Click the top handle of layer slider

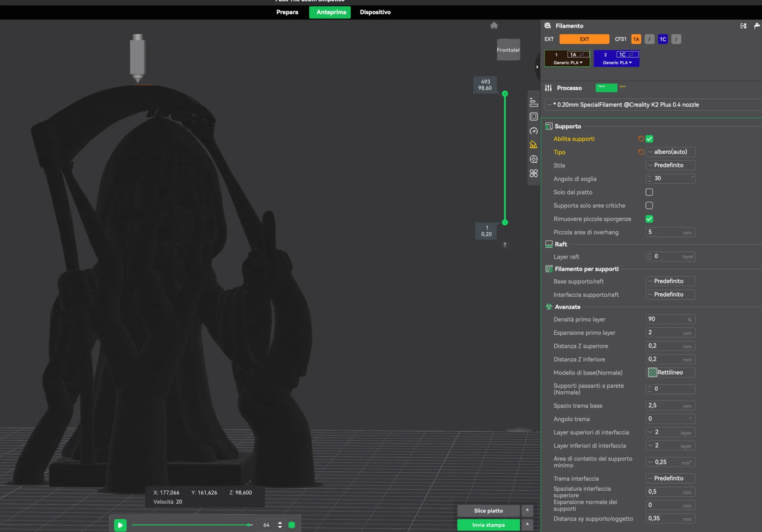(505, 93)
